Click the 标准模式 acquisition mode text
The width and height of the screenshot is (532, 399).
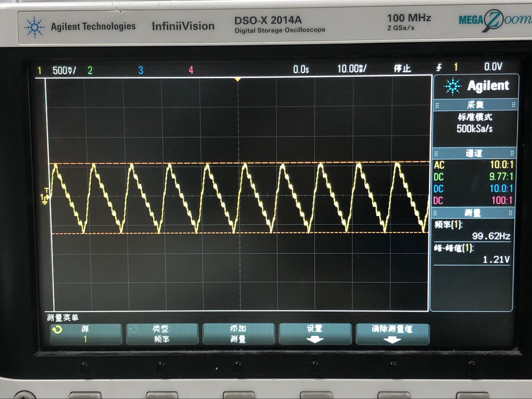[475, 117]
